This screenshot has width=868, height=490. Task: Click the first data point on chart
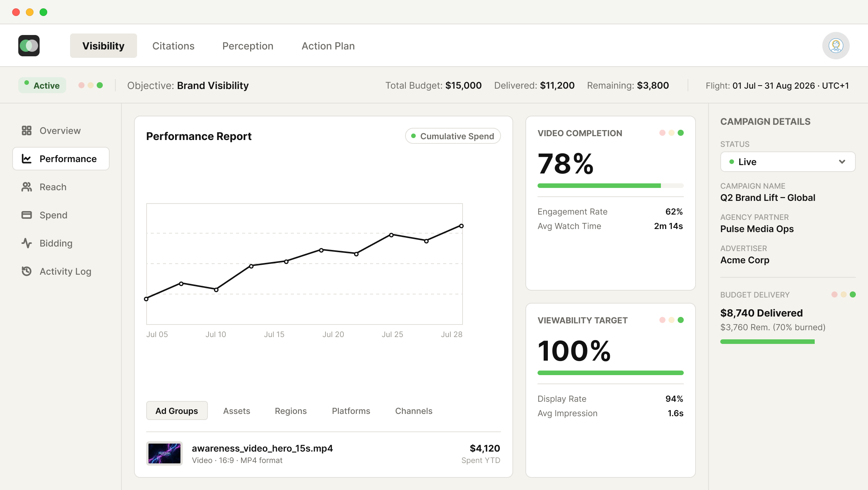(x=146, y=299)
